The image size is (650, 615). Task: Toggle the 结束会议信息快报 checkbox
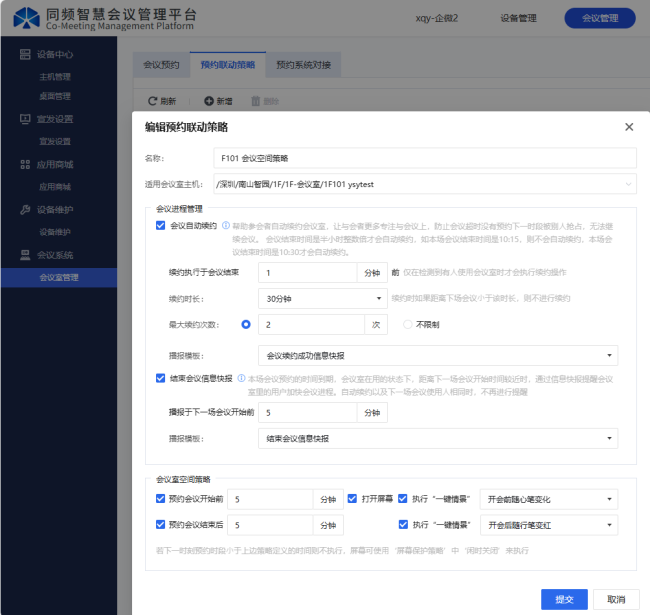tap(161, 378)
